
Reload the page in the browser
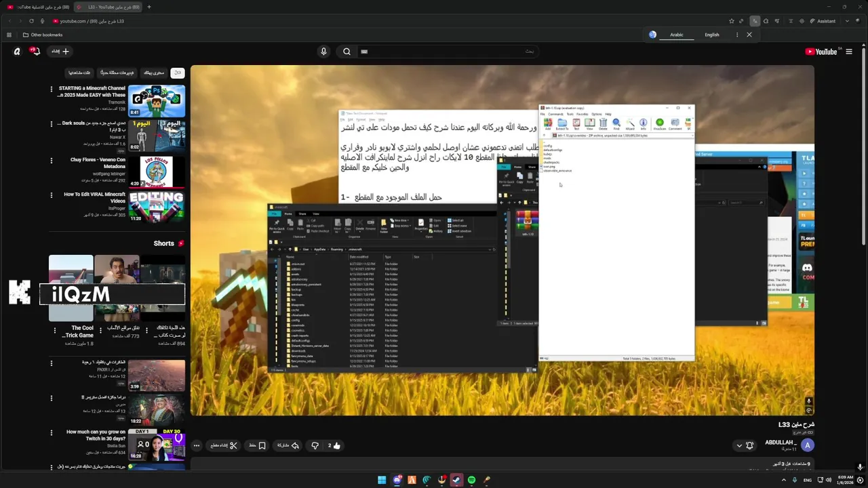click(x=31, y=21)
